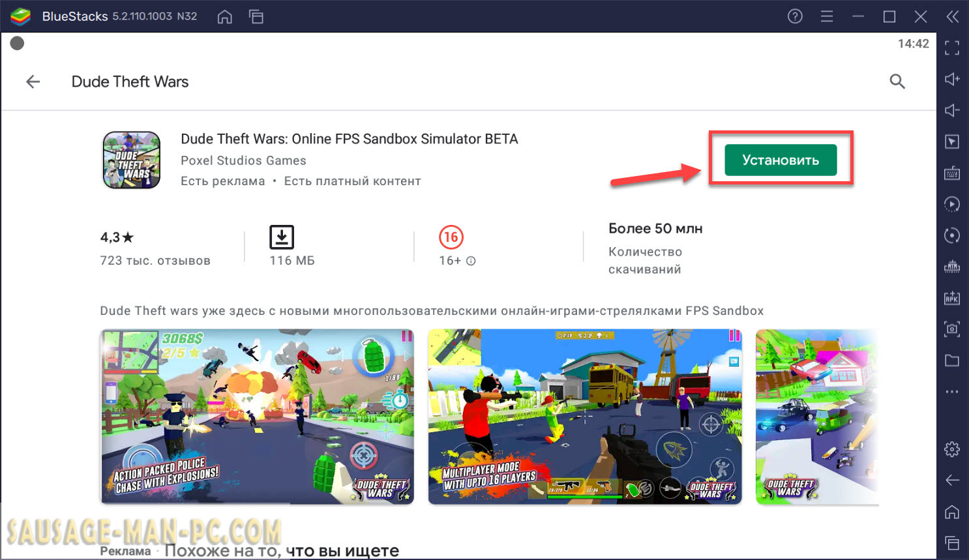Click the app description starting 'Dude Theft wars уже здесь'

432,311
